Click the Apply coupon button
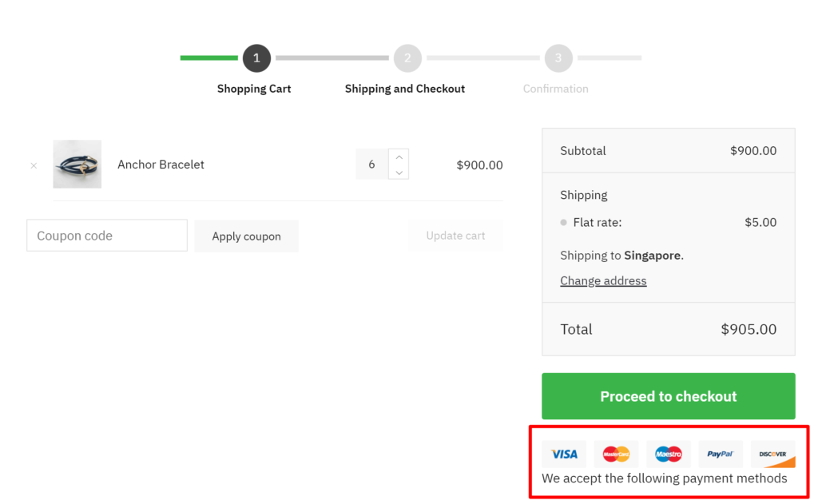The width and height of the screenshot is (818, 504). click(x=246, y=236)
